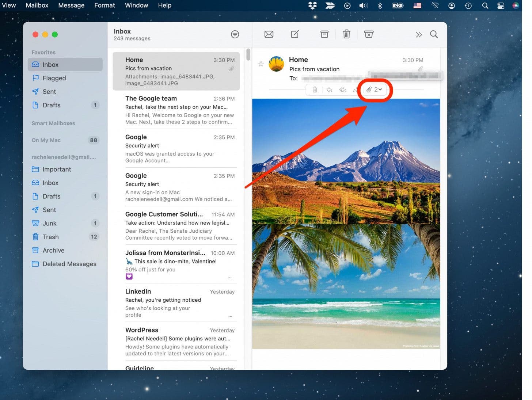This screenshot has height=400, width=532.
Task: Click the filter messages icon
Action: tap(235, 34)
